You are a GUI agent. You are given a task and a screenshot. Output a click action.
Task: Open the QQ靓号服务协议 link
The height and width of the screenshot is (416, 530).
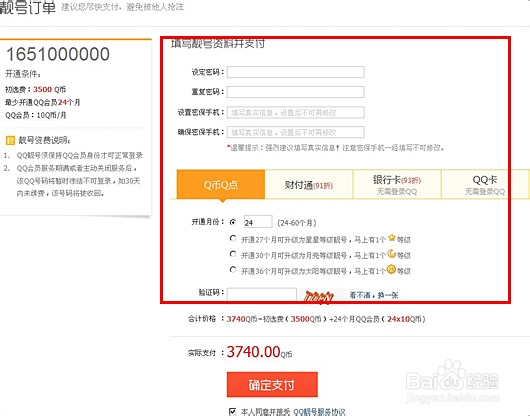[319, 412]
